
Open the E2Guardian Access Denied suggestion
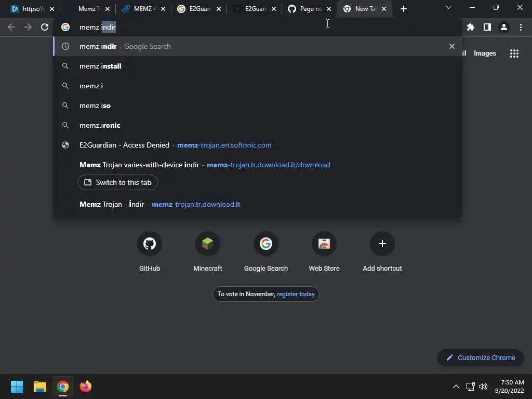coord(258,145)
